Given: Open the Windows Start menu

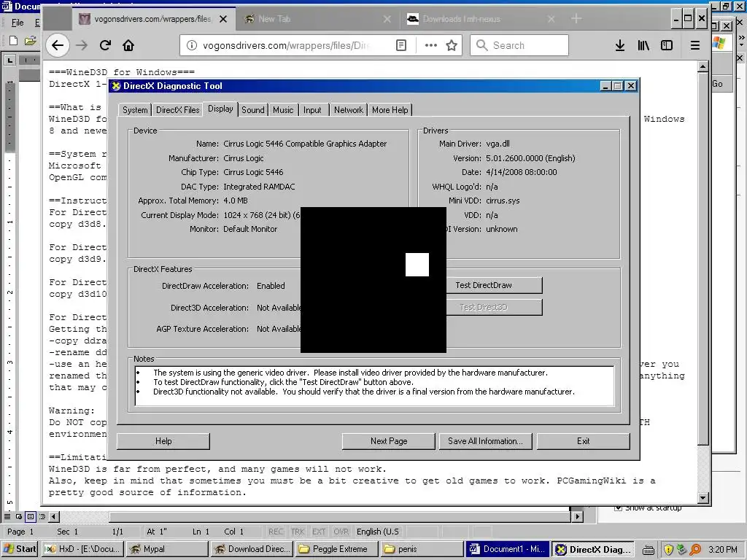Looking at the screenshot, I should 20,549.
